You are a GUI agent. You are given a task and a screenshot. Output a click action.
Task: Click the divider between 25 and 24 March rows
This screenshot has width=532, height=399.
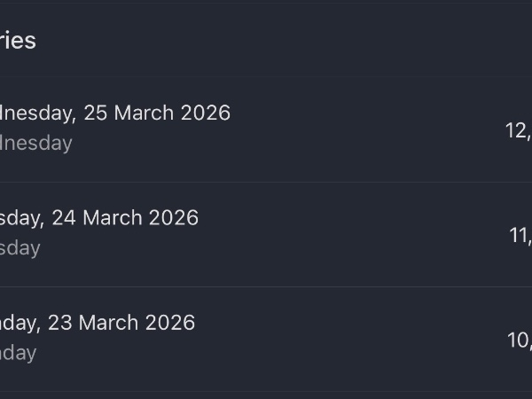(266, 182)
